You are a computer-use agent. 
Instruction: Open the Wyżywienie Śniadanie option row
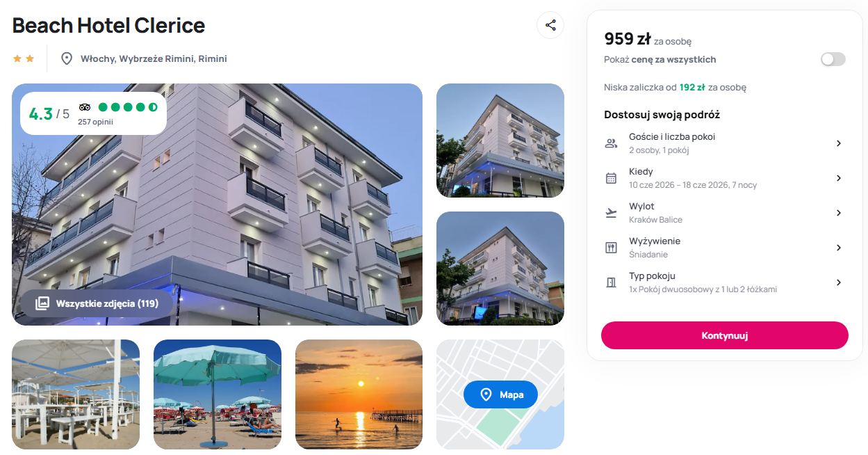click(x=724, y=248)
